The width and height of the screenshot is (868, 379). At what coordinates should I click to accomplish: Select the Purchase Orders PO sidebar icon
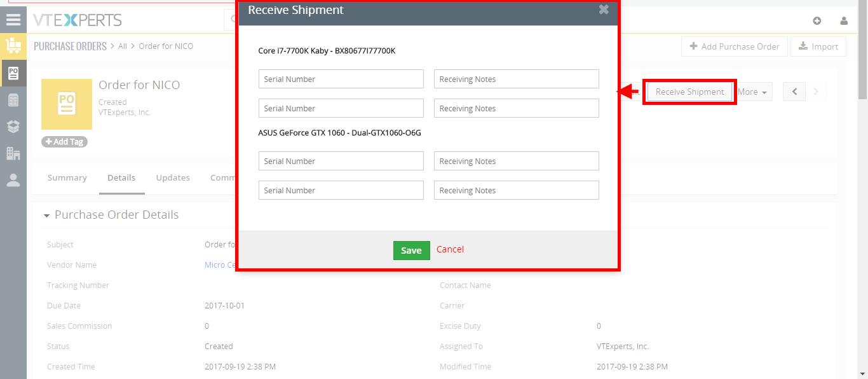tap(13, 73)
